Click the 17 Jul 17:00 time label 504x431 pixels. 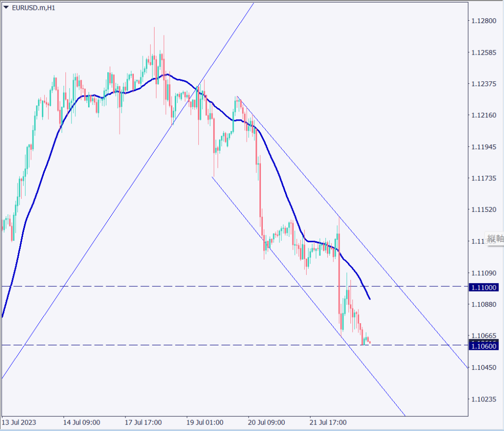(x=143, y=423)
